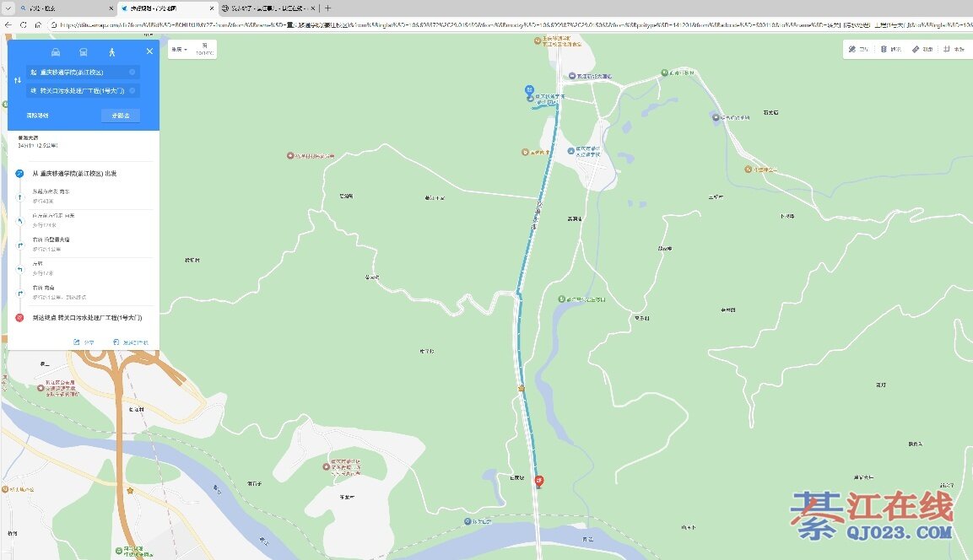This screenshot has width=973, height=560.
Task: Swap the start and end locations
Action: point(18,81)
